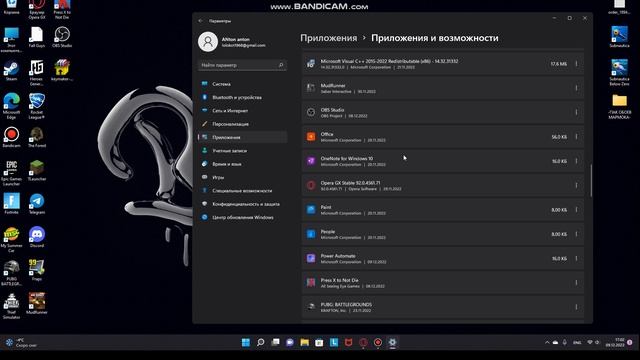Click the back arrow in Параметры window
Image resolution: width=640 pixels, height=360 pixels.
coord(200,21)
